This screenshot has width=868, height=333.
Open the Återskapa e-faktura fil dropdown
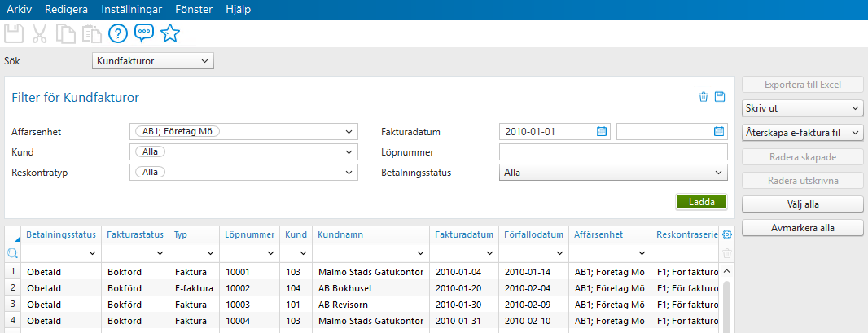(x=802, y=132)
